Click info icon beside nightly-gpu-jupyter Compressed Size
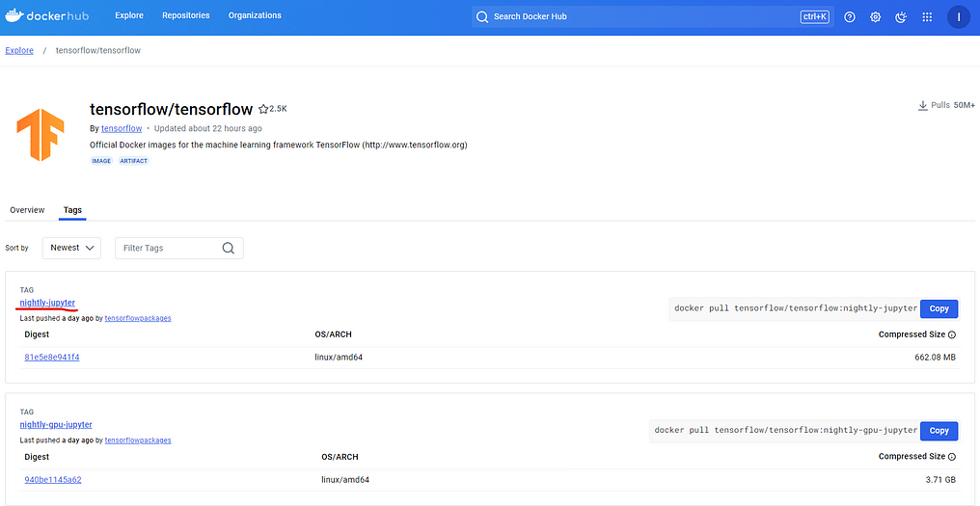The image size is (980, 506). click(952, 457)
